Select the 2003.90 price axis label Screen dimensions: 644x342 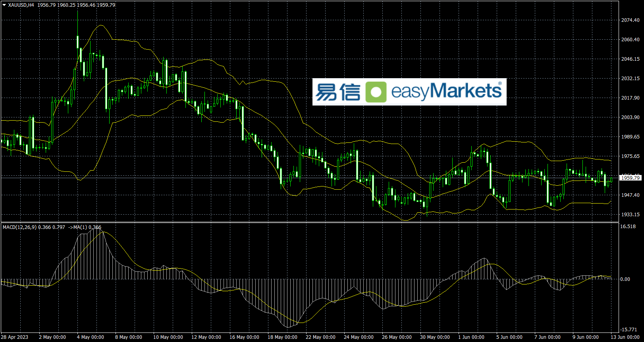click(631, 117)
